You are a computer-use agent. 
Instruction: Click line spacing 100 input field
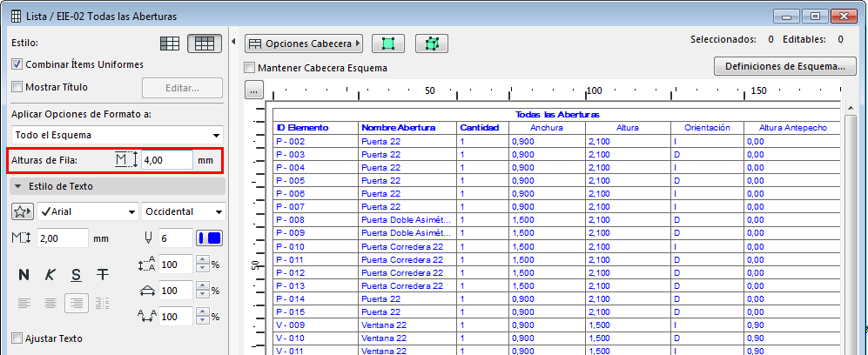176,265
